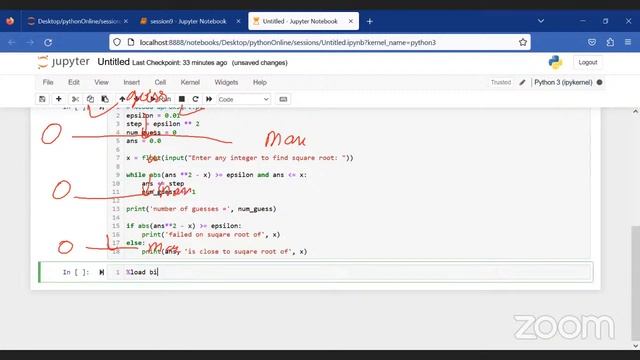Cut selected cells with scissors icon
640x360 pixels.
click(x=75, y=99)
